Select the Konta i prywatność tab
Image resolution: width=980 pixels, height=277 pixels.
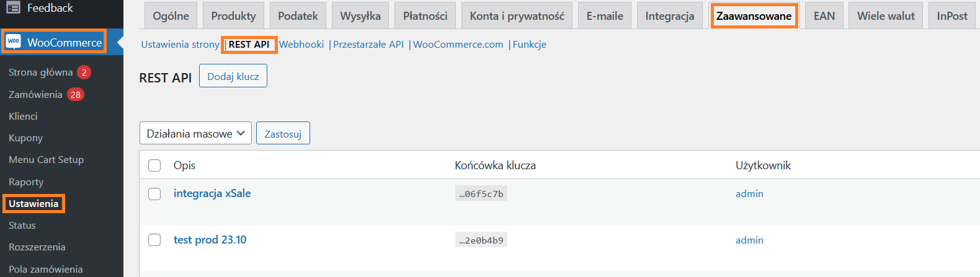517,16
